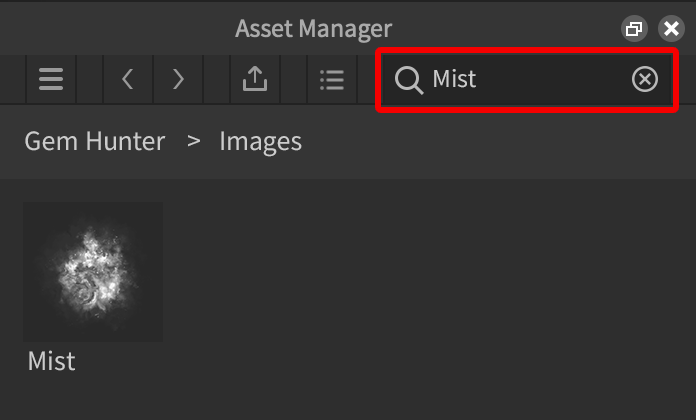Click the Asset Manager title bar
The height and width of the screenshot is (420, 696).
tap(314, 28)
